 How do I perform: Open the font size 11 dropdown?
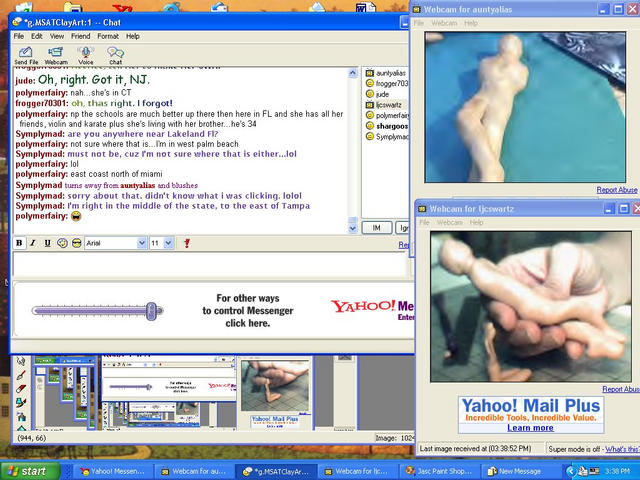click(x=169, y=243)
